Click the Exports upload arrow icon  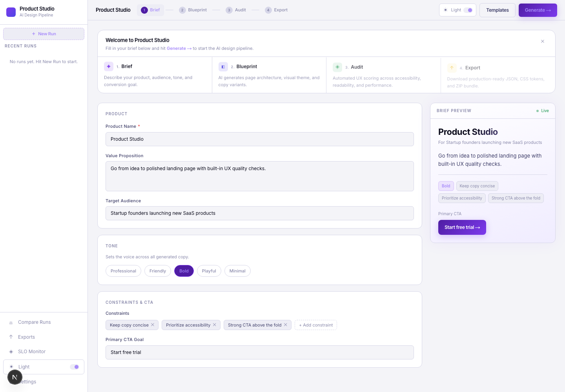(11, 337)
